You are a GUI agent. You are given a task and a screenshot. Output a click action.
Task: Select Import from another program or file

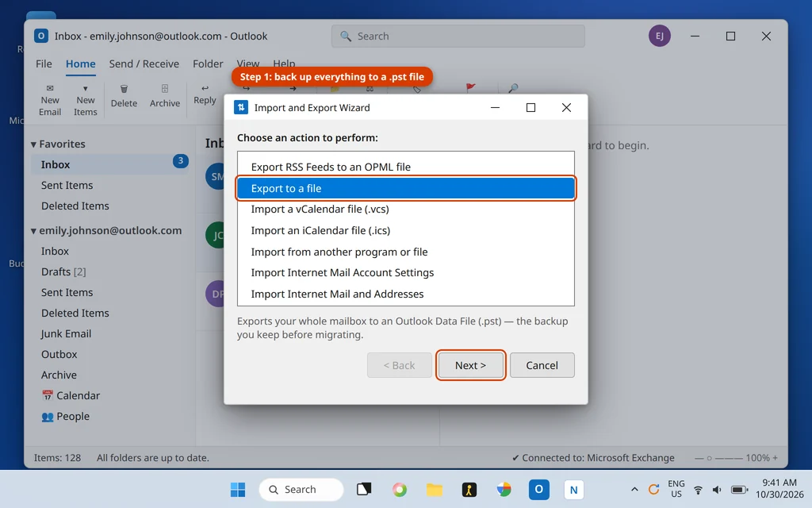405,252
